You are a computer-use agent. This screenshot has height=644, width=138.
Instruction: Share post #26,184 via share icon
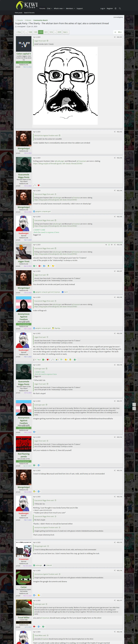115,191
